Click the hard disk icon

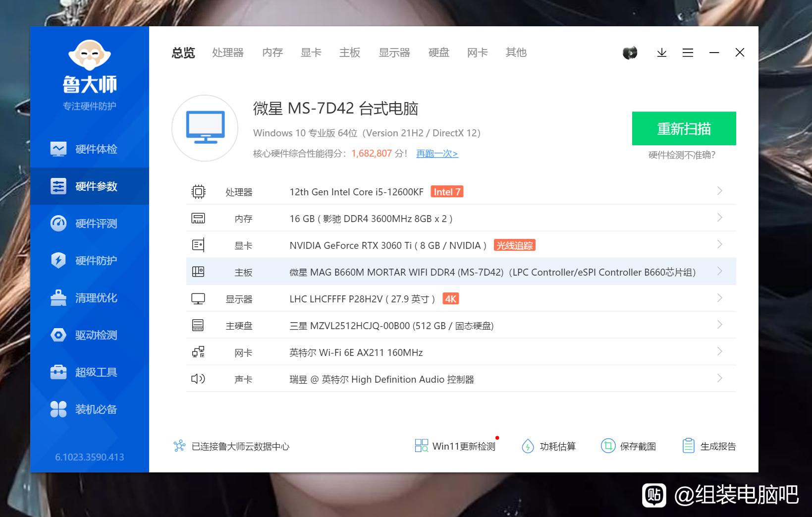point(198,325)
